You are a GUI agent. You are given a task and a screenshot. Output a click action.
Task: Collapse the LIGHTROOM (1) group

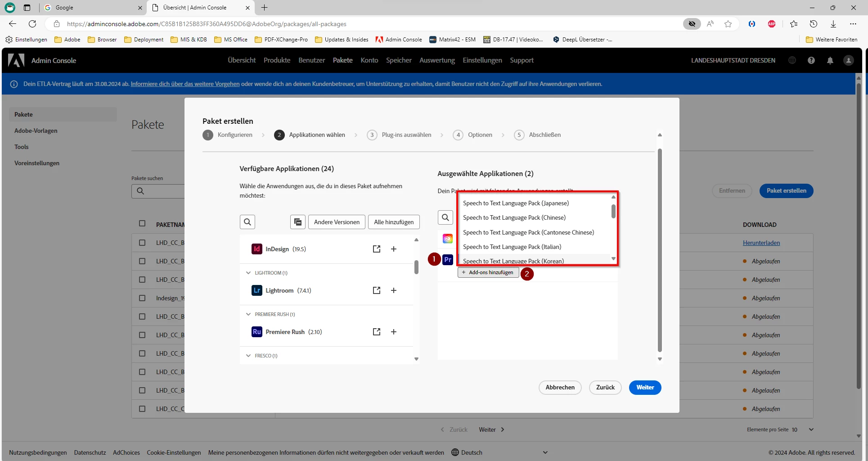[248, 273]
